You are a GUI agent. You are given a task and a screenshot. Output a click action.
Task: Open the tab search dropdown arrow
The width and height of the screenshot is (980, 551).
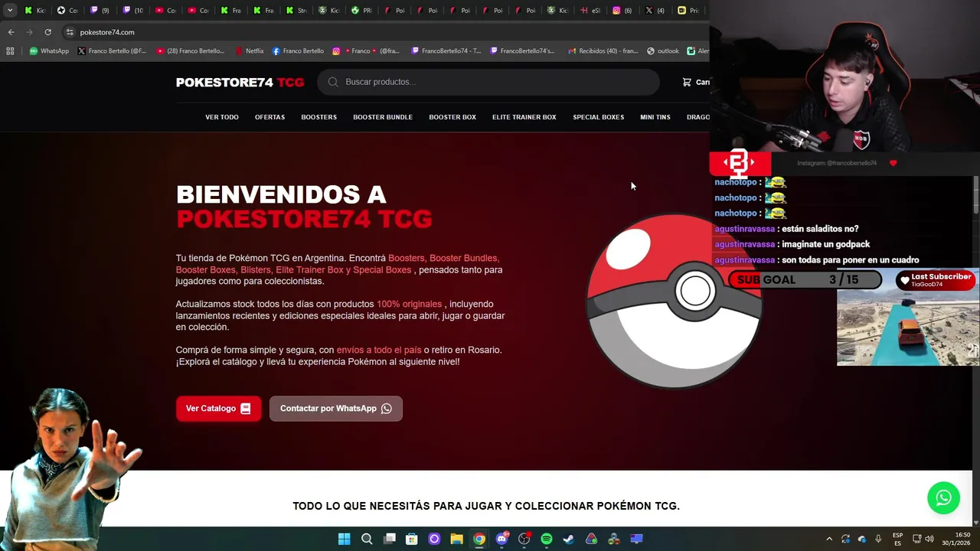point(10,11)
